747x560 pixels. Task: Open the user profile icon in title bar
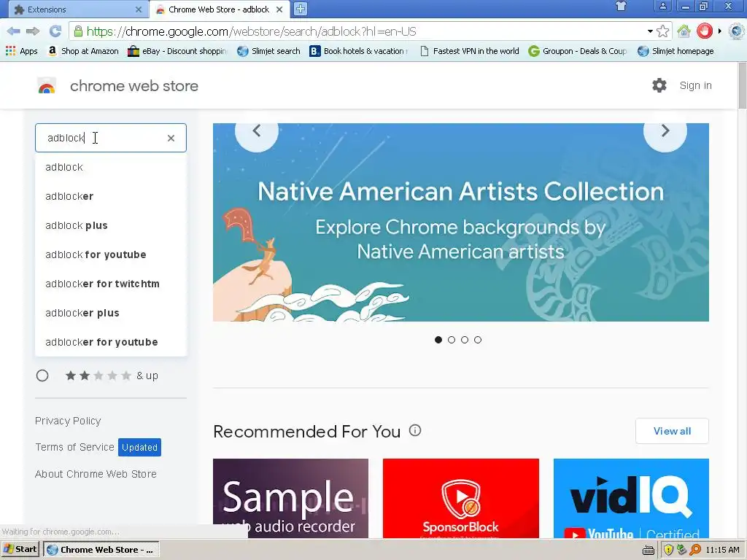pyautogui.click(x=662, y=6)
